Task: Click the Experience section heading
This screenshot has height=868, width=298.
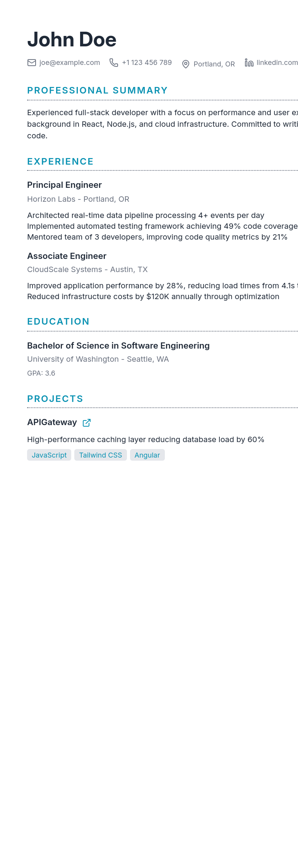Action: (60, 162)
